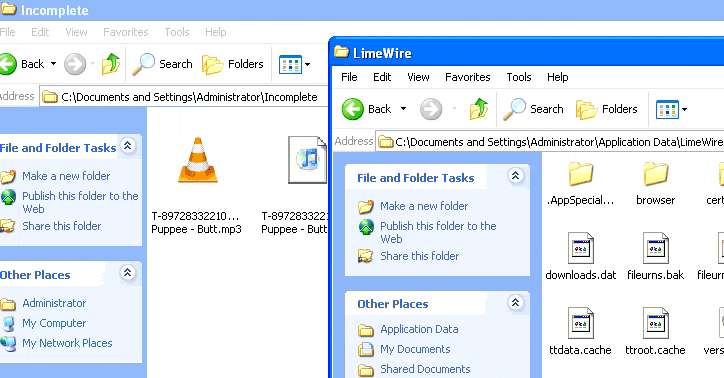This screenshot has height=378, width=724.
Task: Open the Help menu in the Incomplete window
Action: pyautogui.click(x=216, y=32)
